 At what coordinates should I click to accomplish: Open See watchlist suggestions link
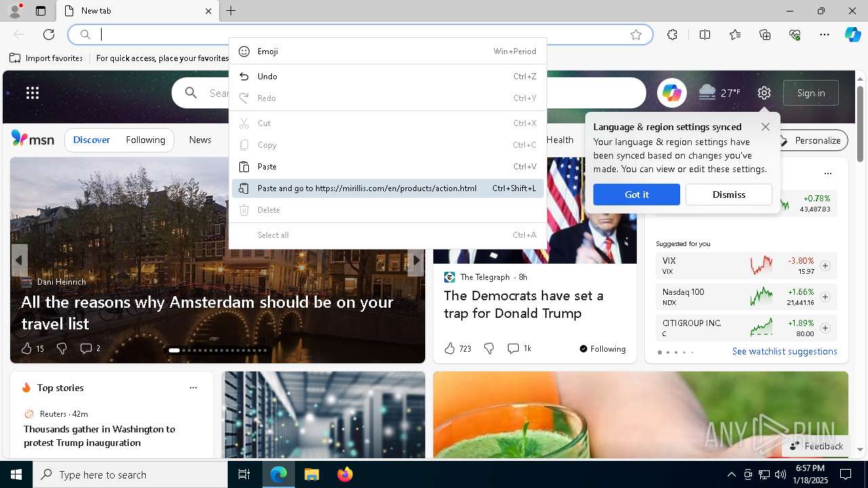pyautogui.click(x=785, y=351)
